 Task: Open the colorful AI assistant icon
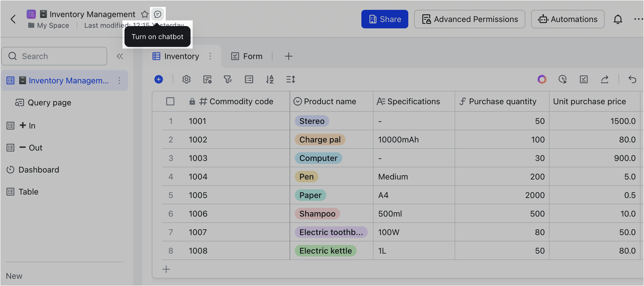tap(542, 79)
